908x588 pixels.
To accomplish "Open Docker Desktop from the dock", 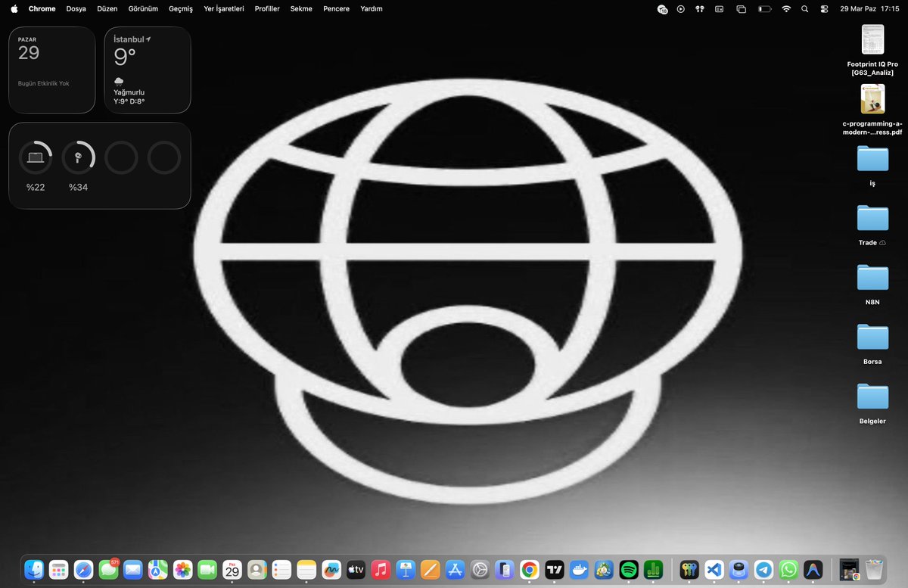I will tap(578, 569).
